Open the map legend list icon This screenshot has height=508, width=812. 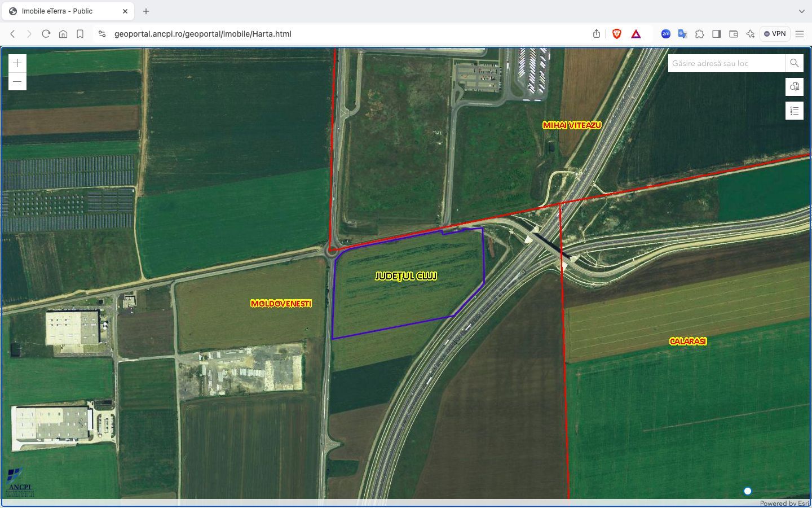tap(795, 111)
